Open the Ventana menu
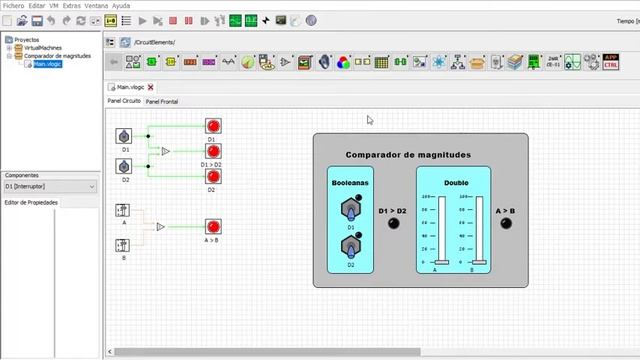 click(96, 6)
